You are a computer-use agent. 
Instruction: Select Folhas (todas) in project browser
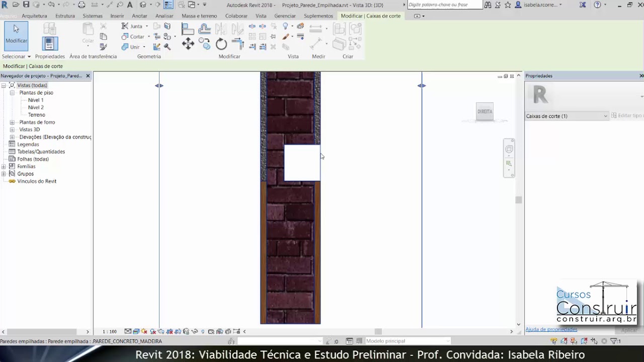click(33, 159)
